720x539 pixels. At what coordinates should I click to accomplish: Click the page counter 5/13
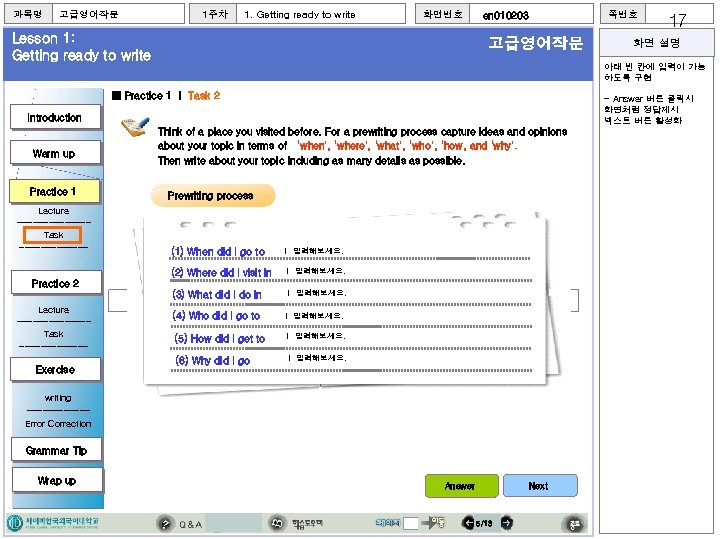coord(484,523)
